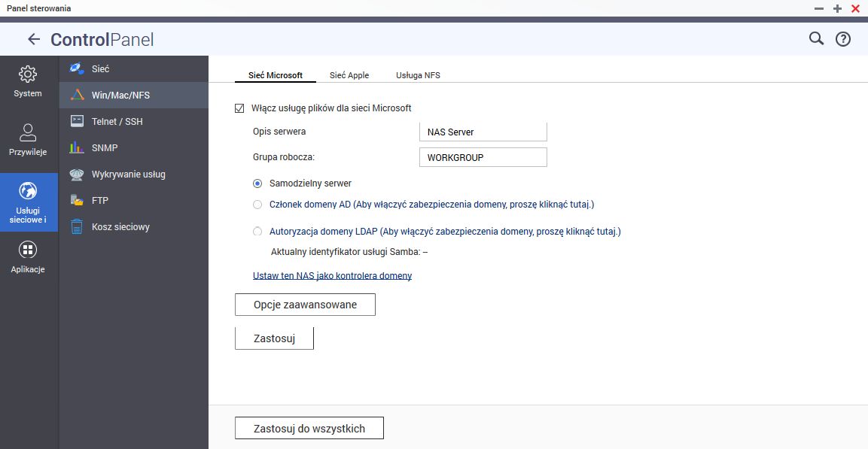Click the Sieć network icon
The image size is (868, 449).
click(76, 68)
